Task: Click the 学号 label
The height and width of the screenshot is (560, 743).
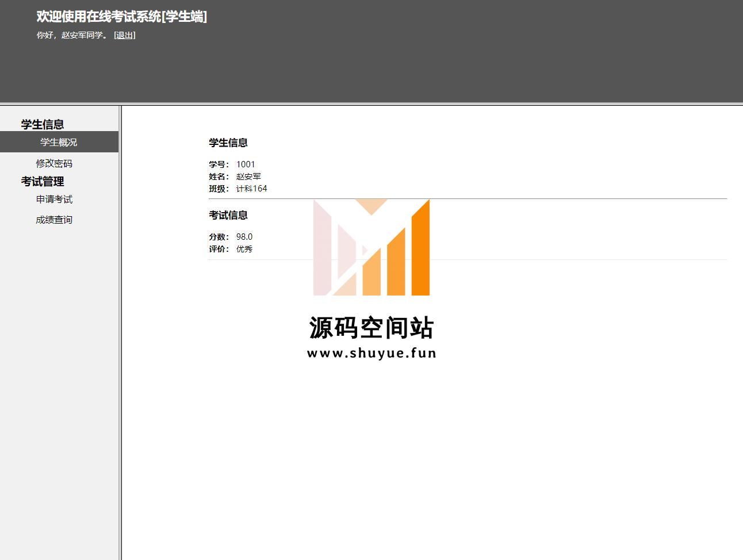Action: pyautogui.click(x=219, y=164)
